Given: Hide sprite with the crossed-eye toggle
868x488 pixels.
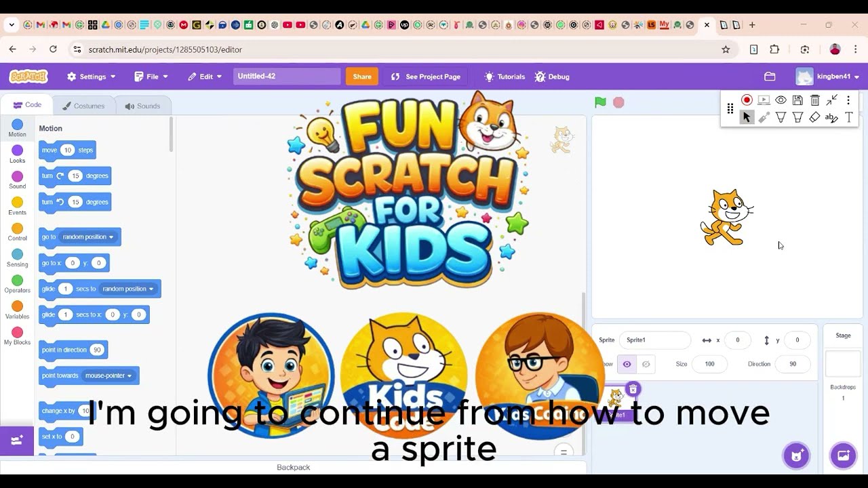Looking at the screenshot, I should [x=646, y=364].
